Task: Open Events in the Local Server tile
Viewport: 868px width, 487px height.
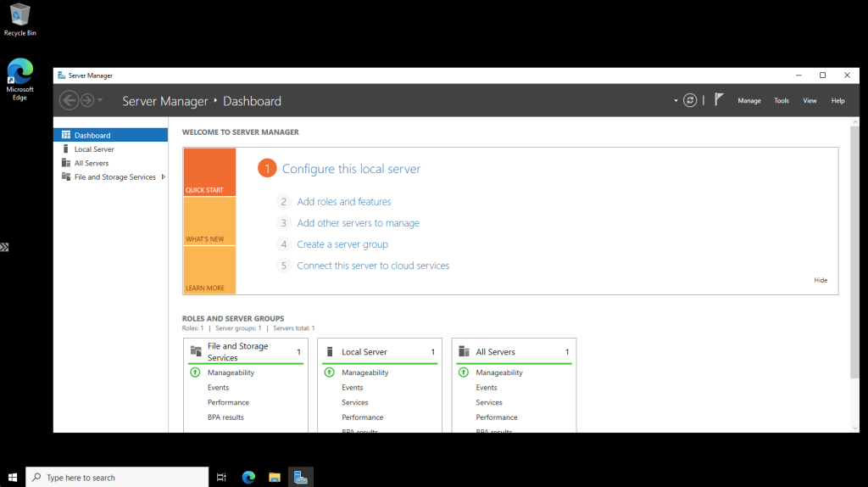Action: (x=352, y=387)
